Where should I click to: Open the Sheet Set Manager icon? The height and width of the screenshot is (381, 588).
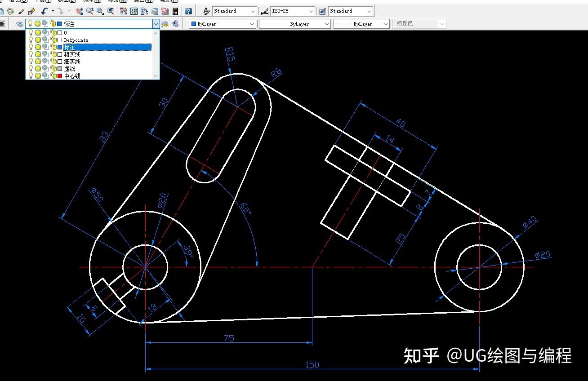click(x=155, y=11)
